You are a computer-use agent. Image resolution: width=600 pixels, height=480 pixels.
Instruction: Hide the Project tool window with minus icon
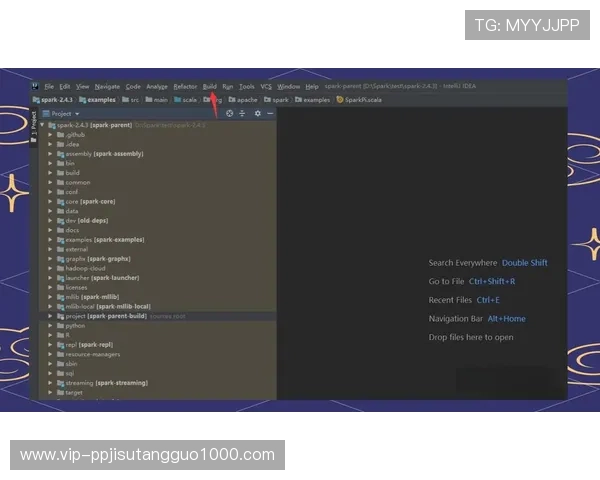click(270, 113)
